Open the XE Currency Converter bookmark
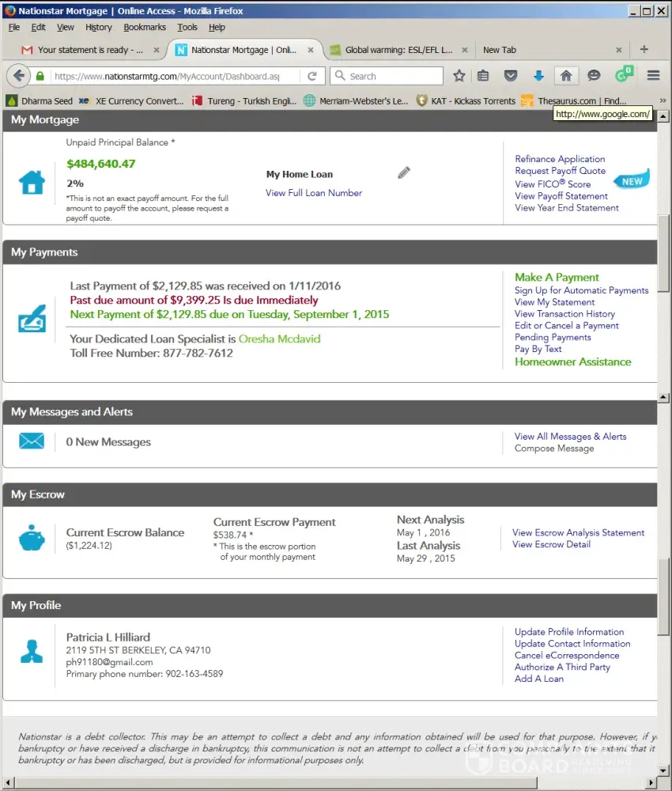The height and width of the screenshot is (791, 672). 131,101
